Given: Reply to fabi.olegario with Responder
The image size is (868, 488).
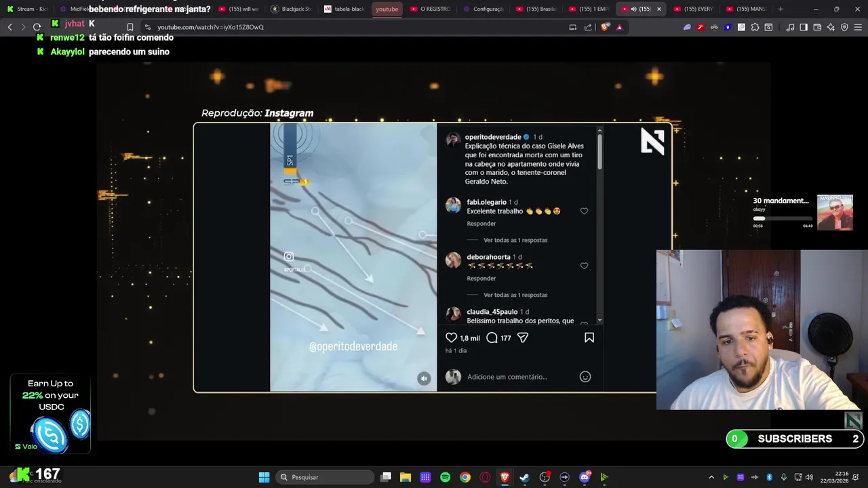Looking at the screenshot, I should (481, 224).
